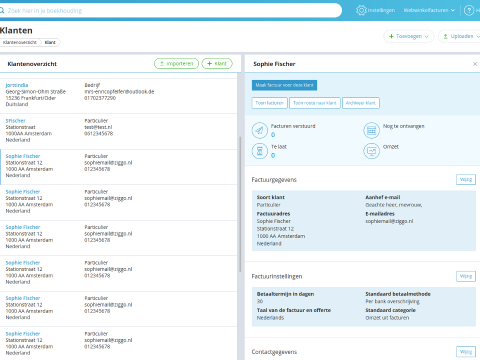Click phone number 01702377290

[100, 98]
